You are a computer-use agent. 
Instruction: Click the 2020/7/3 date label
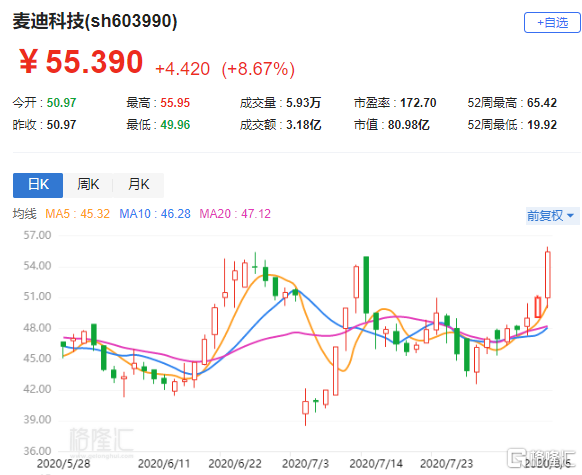pos(305,464)
